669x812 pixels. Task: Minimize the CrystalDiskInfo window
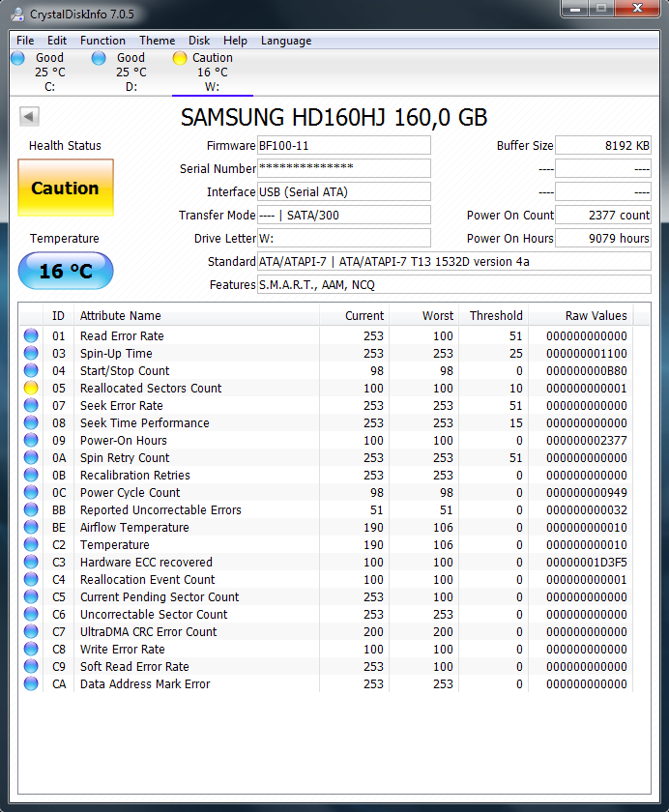575,9
